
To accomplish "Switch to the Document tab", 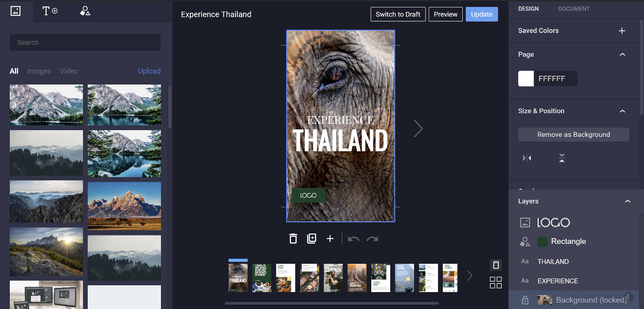I will coord(574,9).
